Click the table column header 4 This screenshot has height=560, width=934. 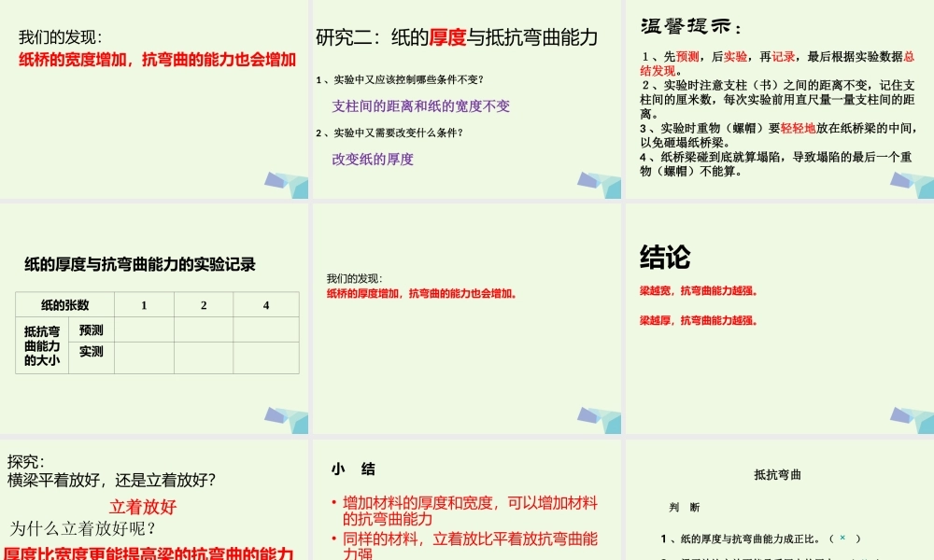[266, 305]
